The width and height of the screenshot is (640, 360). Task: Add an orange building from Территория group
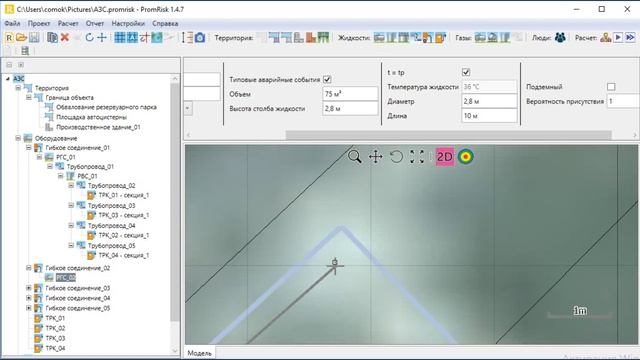click(311, 38)
